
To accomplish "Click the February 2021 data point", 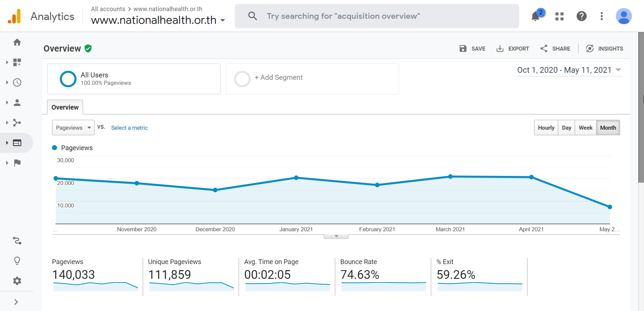I will coord(377,185).
